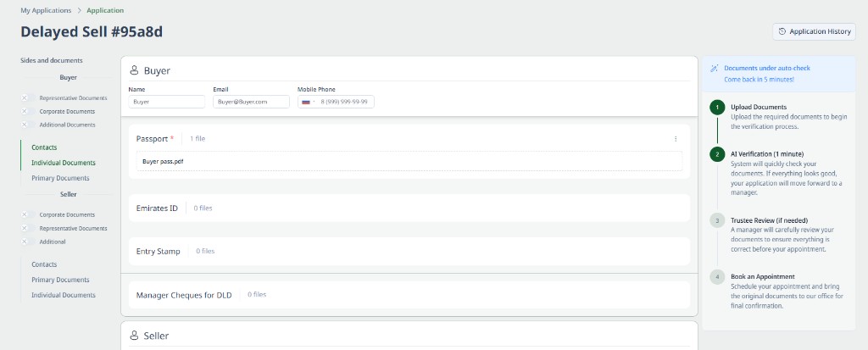
Task: Click the Delayed Sell #95a8d title
Action: (x=92, y=31)
